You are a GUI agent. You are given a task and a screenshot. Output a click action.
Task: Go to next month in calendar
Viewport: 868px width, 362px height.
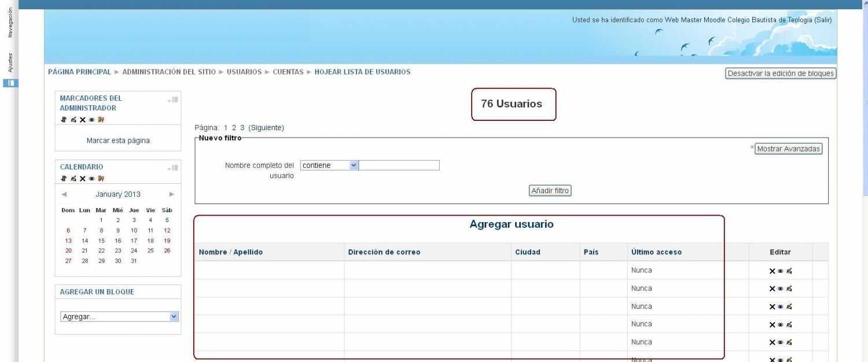pyautogui.click(x=172, y=194)
